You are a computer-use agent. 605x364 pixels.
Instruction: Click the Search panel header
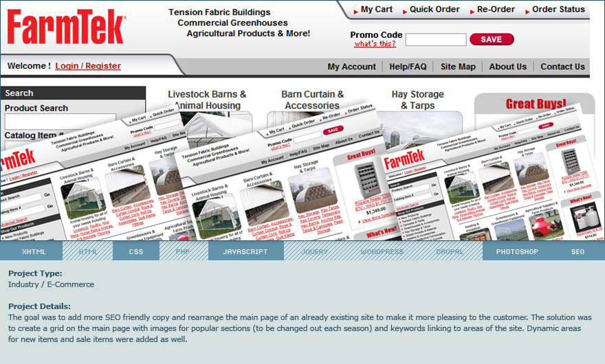click(x=73, y=93)
